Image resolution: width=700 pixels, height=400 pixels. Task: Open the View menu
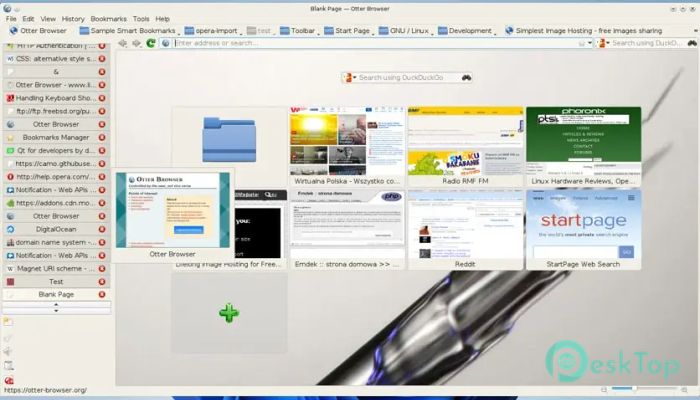click(x=48, y=19)
